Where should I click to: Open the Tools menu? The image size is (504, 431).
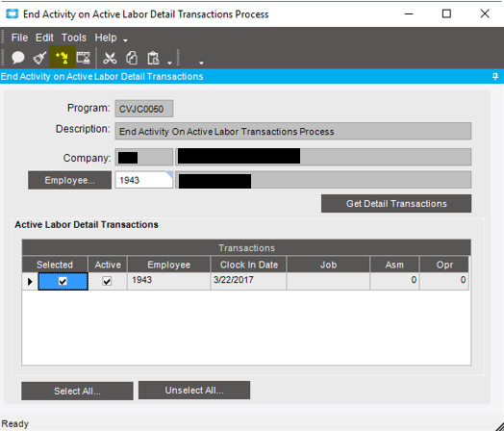click(x=74, y=38)
